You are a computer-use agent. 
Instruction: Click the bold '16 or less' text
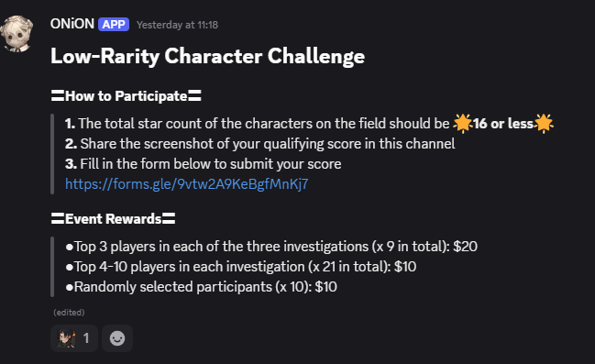pyautogui.click(x=503, y=124)
